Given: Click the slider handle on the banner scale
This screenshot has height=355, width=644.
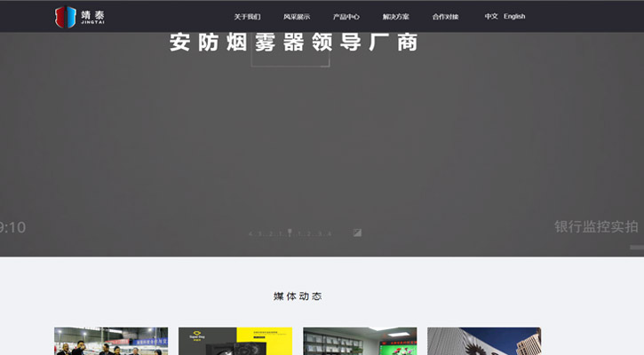Looking at the screenshot, I should (290, 232).
